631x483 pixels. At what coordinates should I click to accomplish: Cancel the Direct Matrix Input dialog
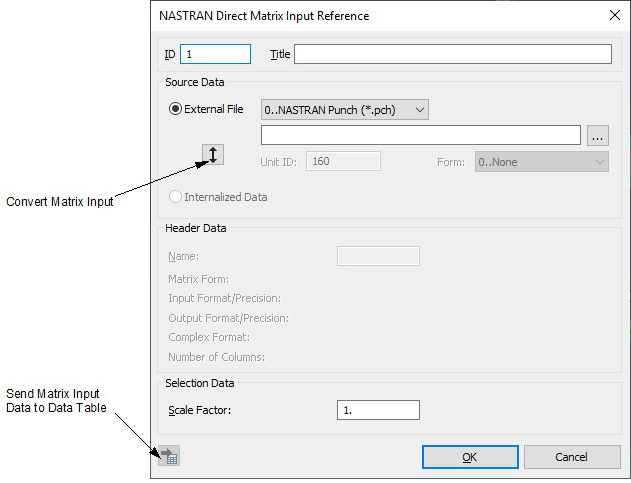pyautogui.click(x=572, y=457)
